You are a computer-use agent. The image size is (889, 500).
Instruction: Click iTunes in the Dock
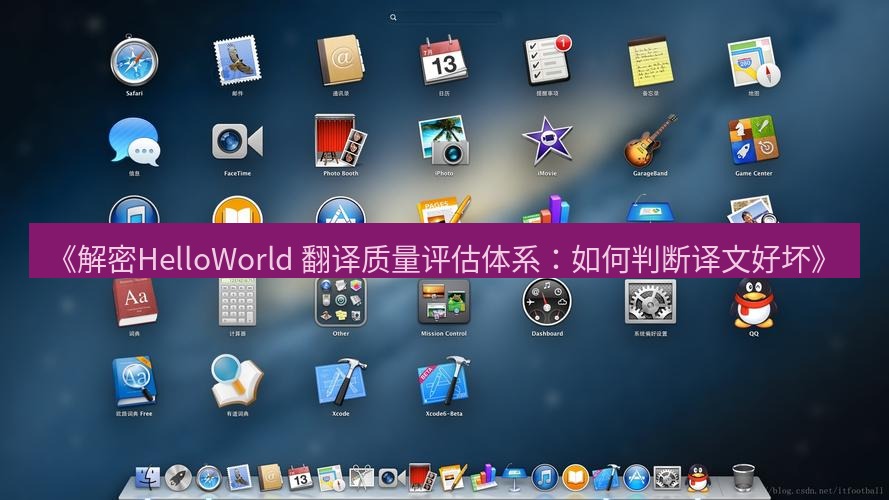coord(545,477)
